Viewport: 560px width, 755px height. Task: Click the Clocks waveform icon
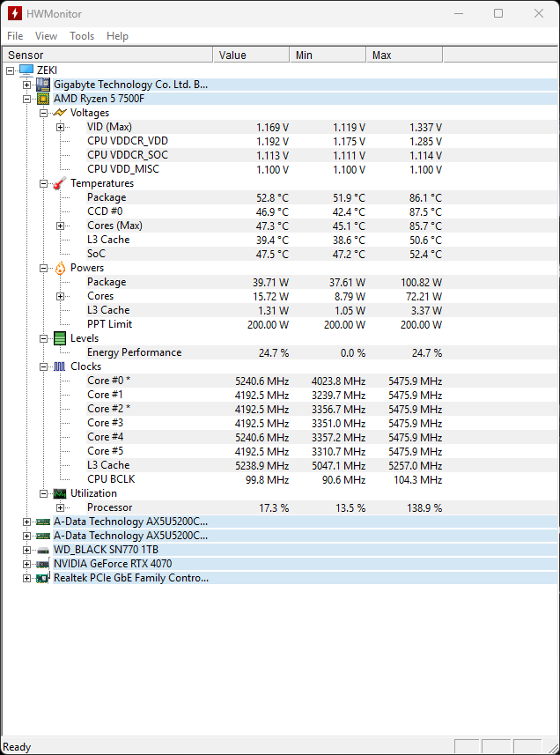[x=60, y=366]
